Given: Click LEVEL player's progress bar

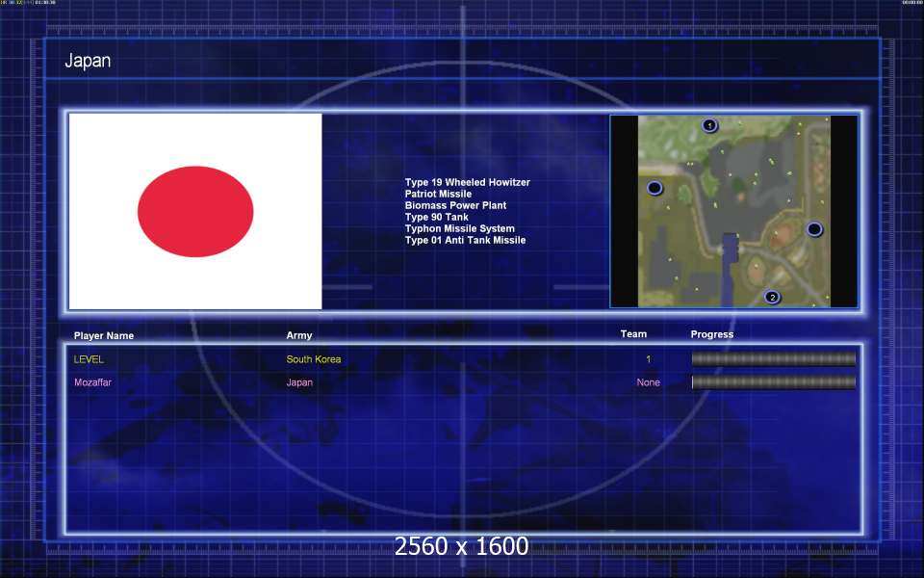Looking at the screenshot, I should point(774,359).
